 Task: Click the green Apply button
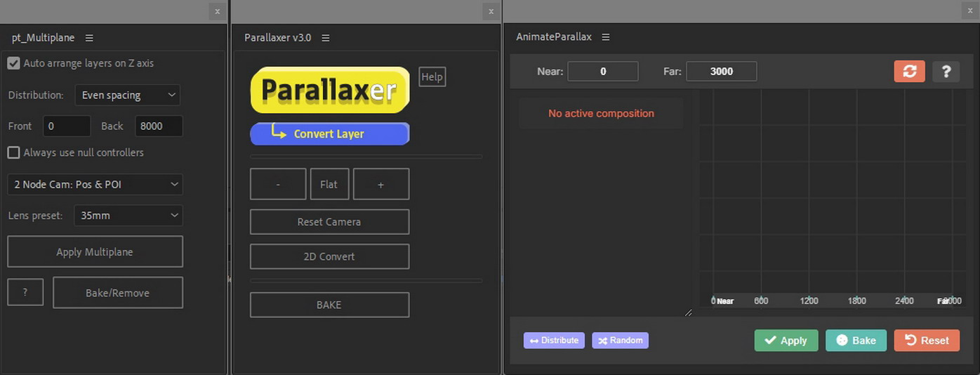tap(786, 341)
